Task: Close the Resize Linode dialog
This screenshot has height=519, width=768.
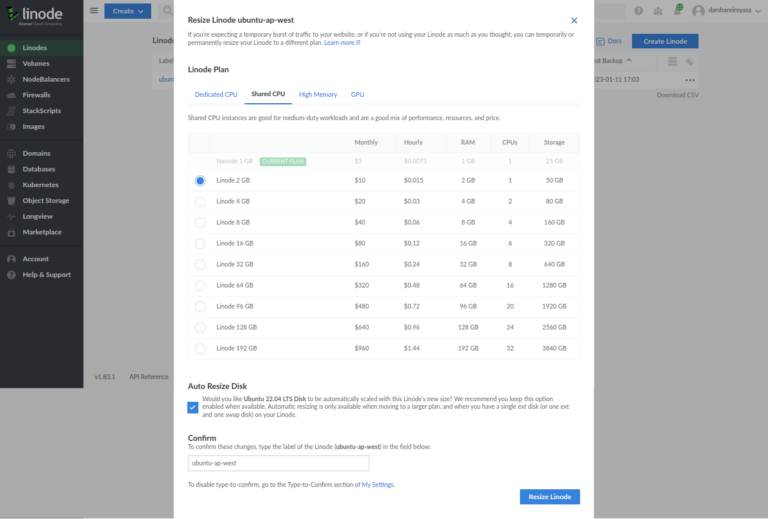Action: (x=574, y=20)
